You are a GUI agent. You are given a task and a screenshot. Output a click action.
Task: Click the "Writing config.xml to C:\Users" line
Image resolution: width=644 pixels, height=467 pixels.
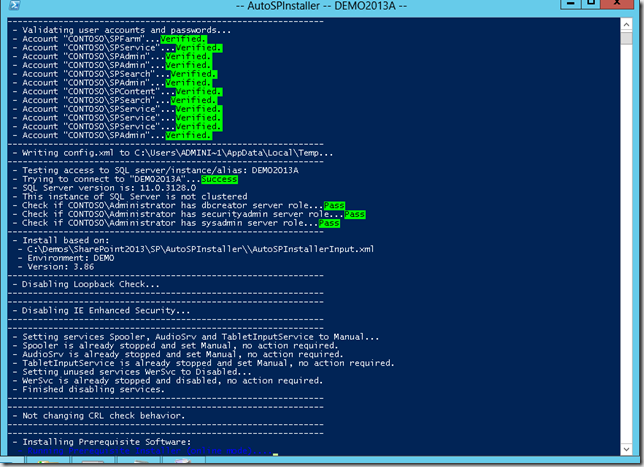172,153
